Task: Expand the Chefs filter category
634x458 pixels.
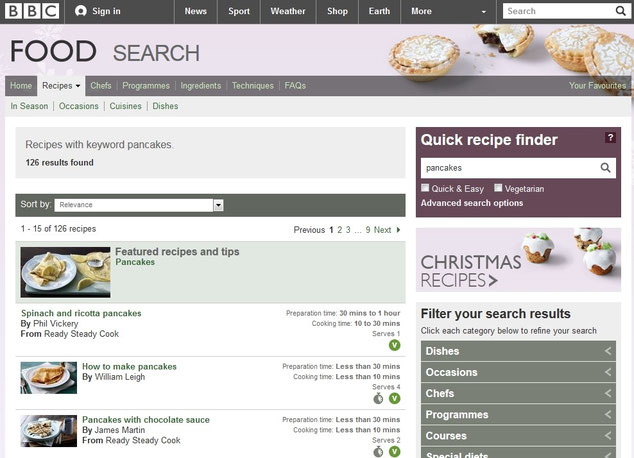Action: tap(518, 393)
